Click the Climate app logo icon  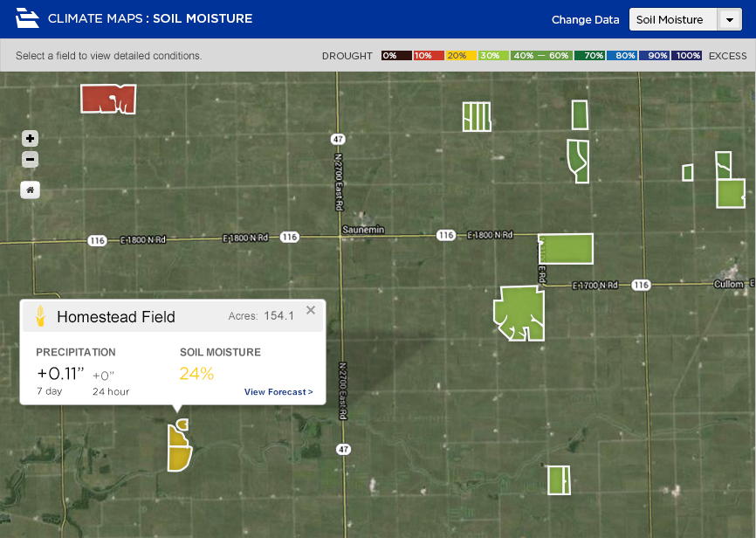[x=28, y=18]
